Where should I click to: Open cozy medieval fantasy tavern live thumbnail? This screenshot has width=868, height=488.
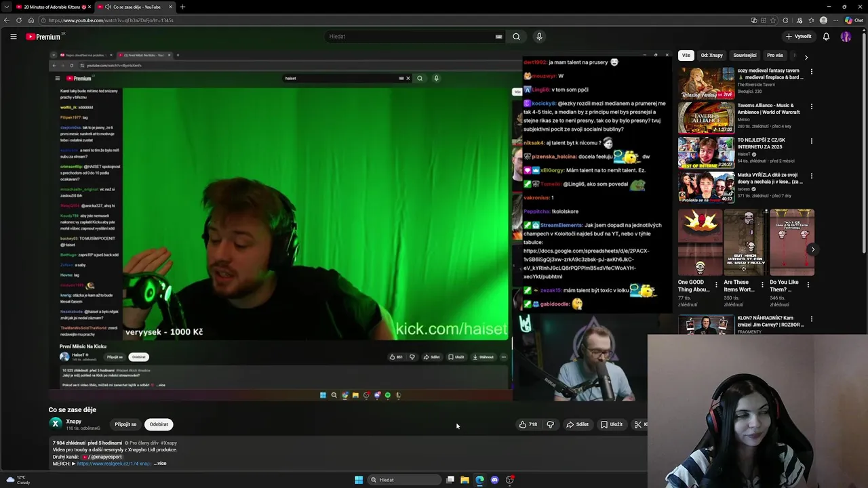coord(706,83)
